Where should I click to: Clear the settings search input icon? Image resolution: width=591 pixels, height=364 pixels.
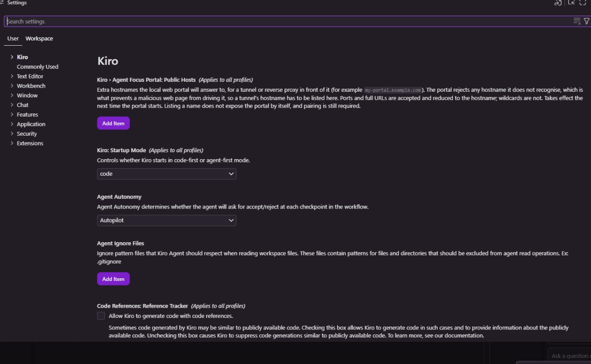pyautogui.click(x=577, y=21)
